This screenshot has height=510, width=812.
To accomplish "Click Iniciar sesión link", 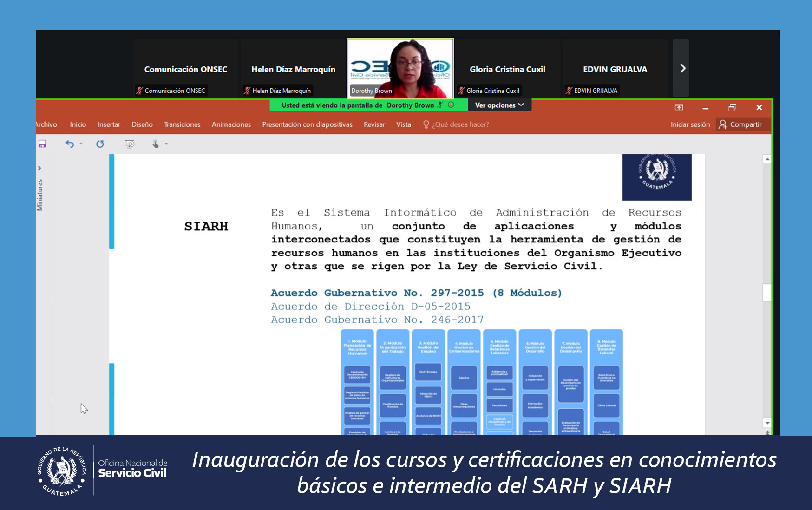I will (690, 124).
